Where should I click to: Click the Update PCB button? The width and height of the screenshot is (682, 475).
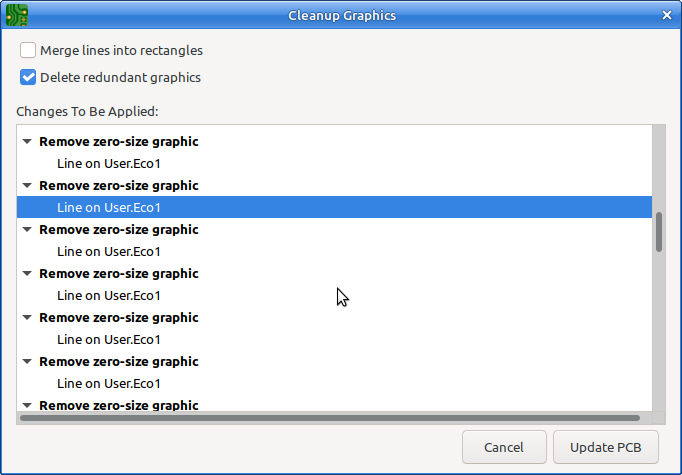pyautogui.click(x=605, y=447)
